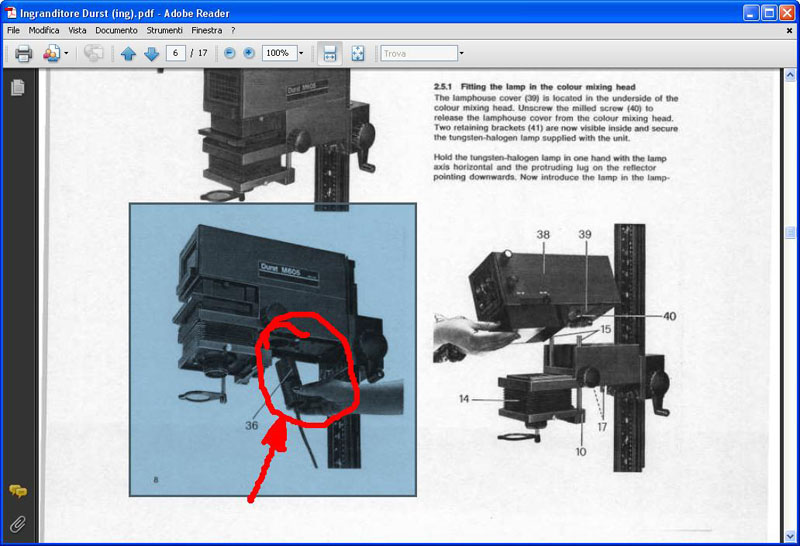This screenshot has width=800, height=546.
Task: Expand the 100% zoom level dropdown
Action: point(300,53)
